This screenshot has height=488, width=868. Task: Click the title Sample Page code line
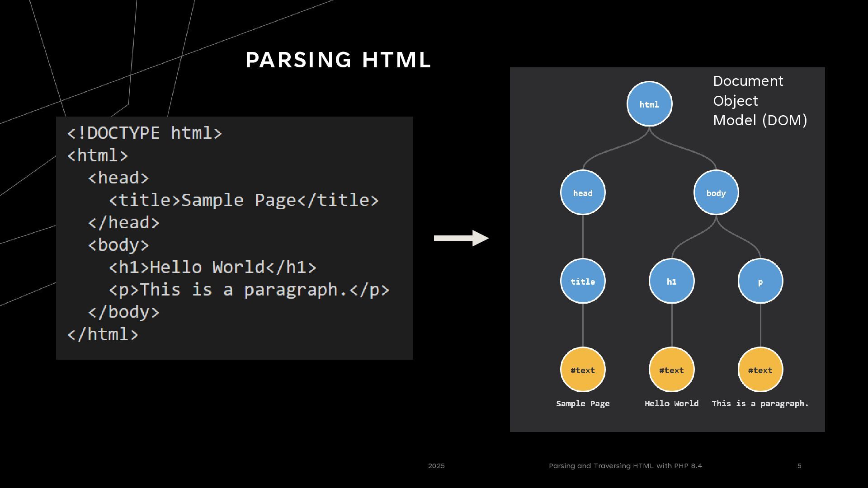coord(244,200)
